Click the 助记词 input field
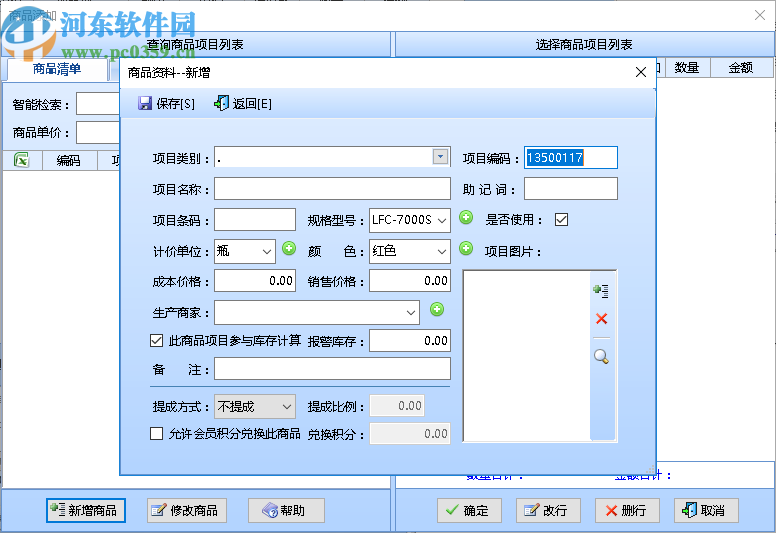 (x=571, y=189)
